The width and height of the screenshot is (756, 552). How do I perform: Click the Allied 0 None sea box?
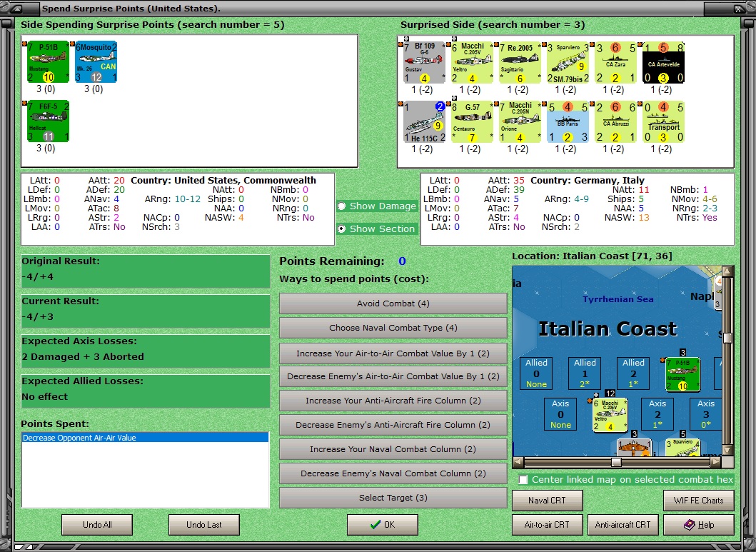(x=536, y=373)
